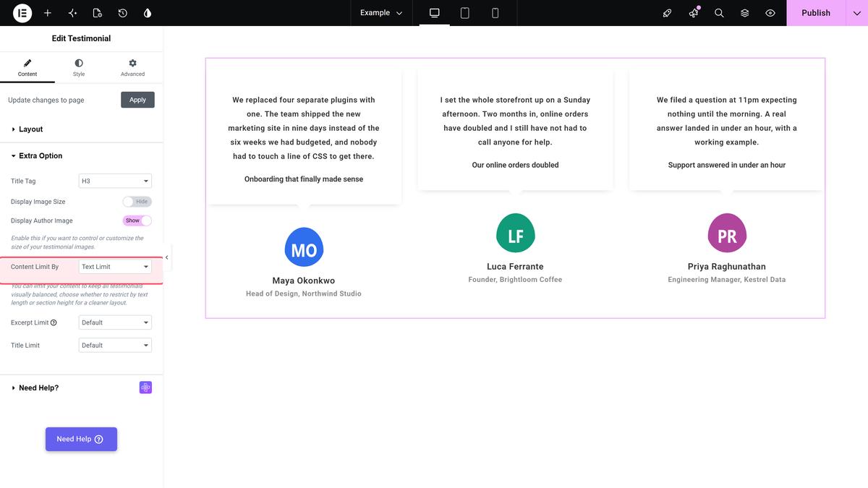Click the name Maya Okonkwo

pyautogui.click(x=304, y=281)
